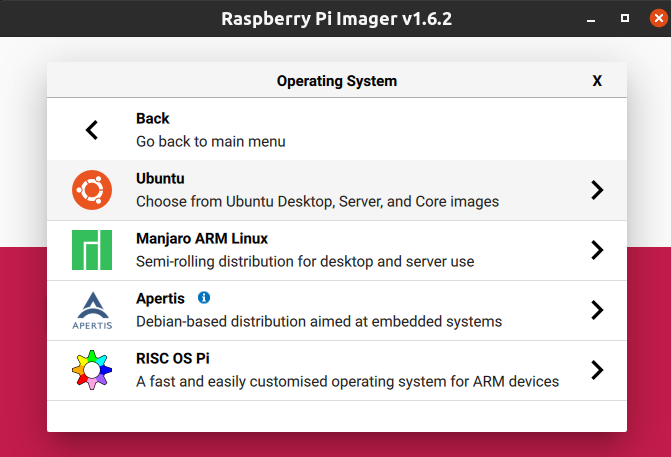Click the Manjaro green logo icon
671x457 pixels.
pos(92,250)
